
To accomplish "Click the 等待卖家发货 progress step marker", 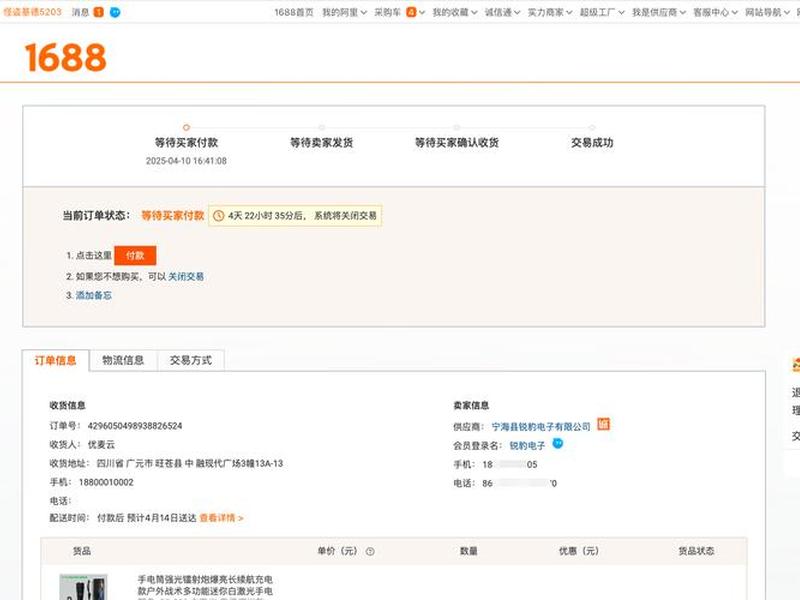I will pyautogui.click(x=321, y=127).
